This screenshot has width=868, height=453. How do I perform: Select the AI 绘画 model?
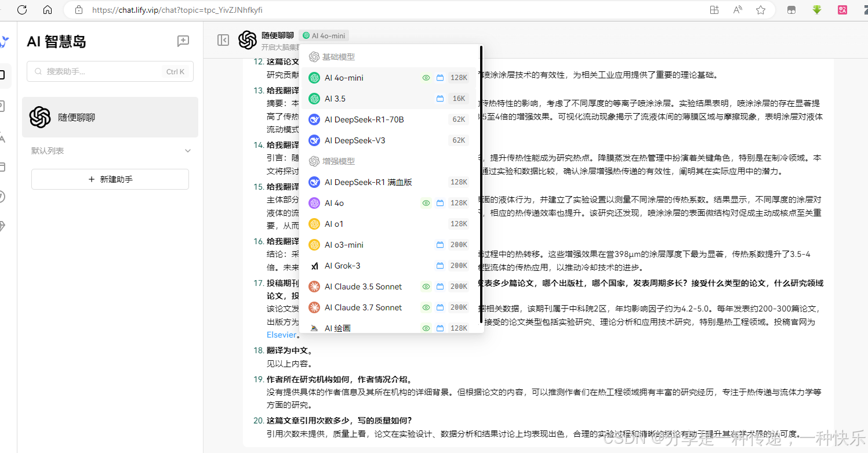(388, 327)
